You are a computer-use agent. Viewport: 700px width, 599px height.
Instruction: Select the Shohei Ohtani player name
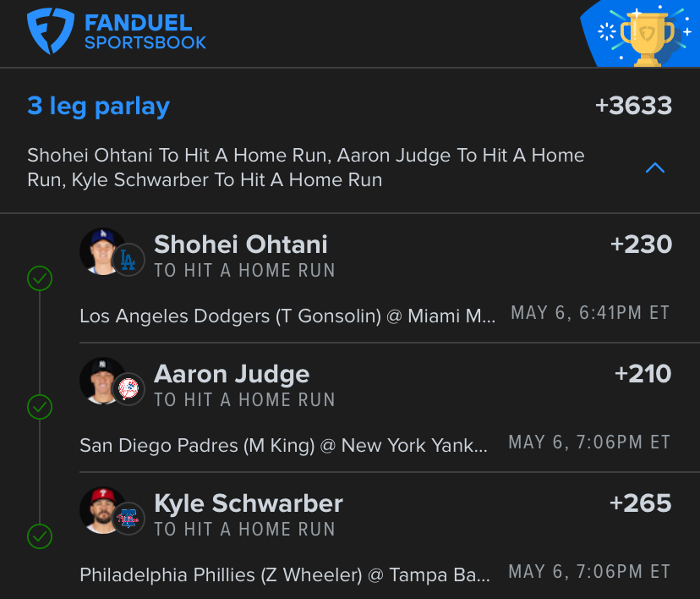click(x=241, y=245)
